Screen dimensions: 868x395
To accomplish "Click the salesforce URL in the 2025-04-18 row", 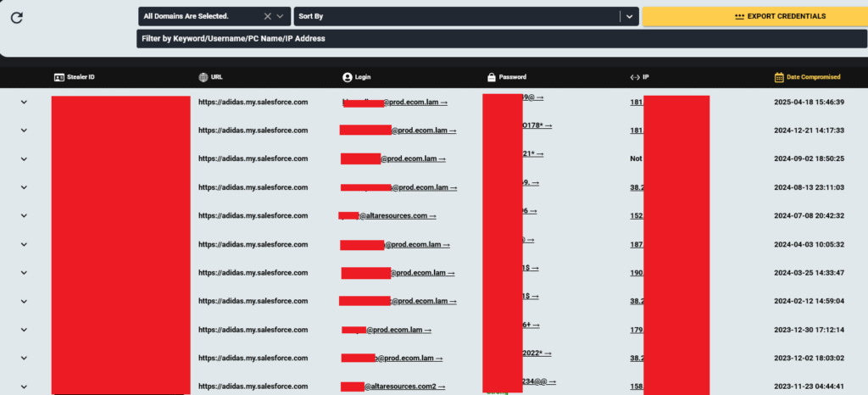I will pyautogui.click(x=253, y=103).
